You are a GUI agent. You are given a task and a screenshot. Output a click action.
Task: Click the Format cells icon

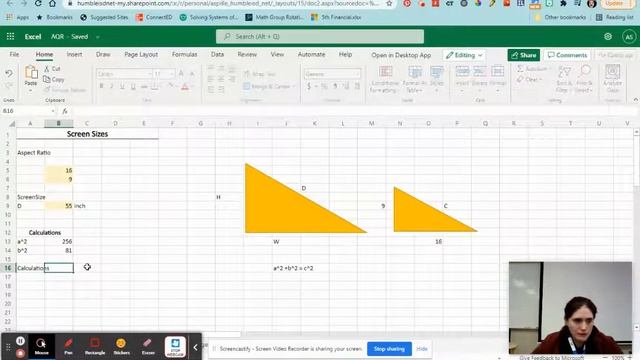click(x=498, y=71)
